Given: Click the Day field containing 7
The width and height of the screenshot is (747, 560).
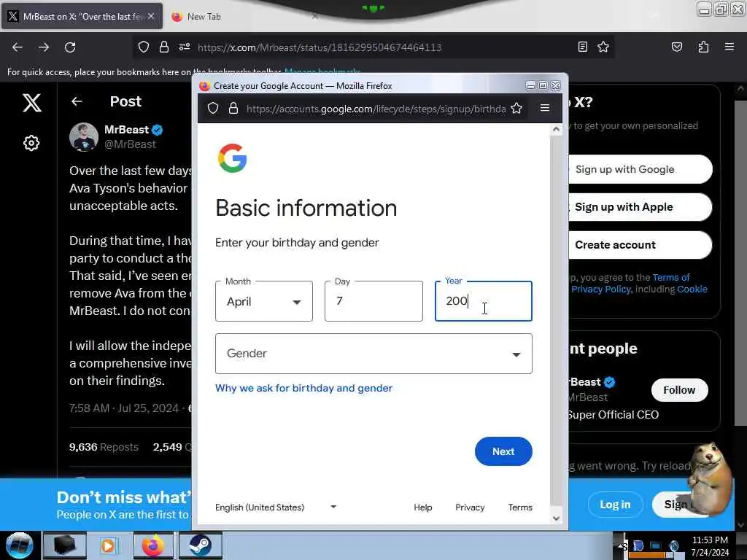Looking at the screenshot, I should pos(373,301).
